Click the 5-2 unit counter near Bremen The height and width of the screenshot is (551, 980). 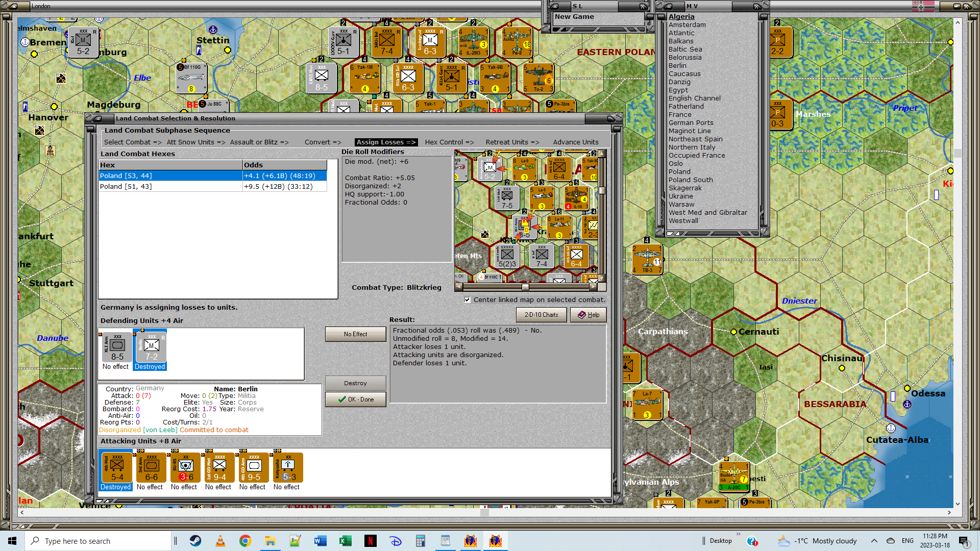click(83, 42)
